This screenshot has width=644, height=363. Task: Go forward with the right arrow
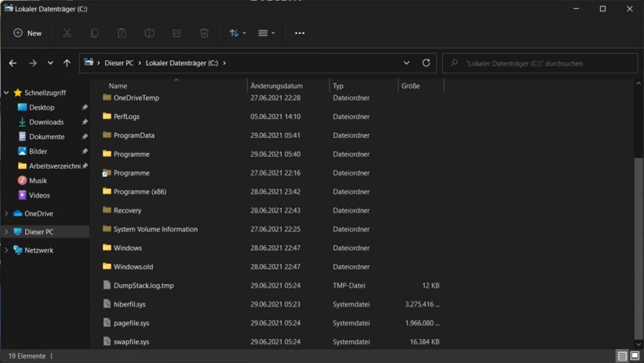tap(33, 63)
